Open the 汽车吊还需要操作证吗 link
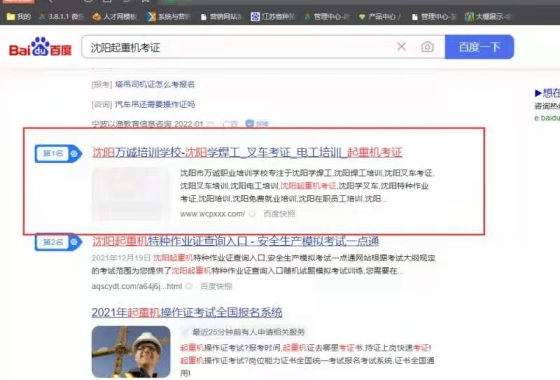Screen dimensions: 560x380 pos(155,104)
